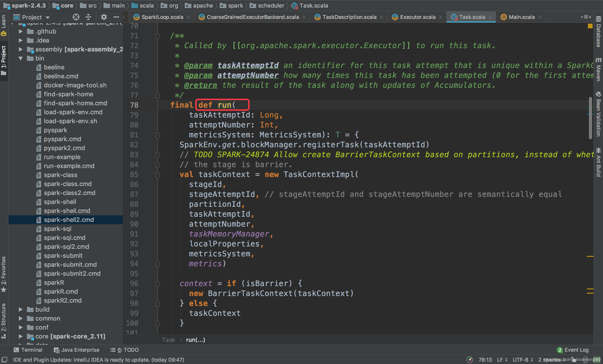This screenshot has height=364, width=603.
Task: Click the core breadcrumb in navigation bar
Action: pyautogui.click(x=63, y=5)
